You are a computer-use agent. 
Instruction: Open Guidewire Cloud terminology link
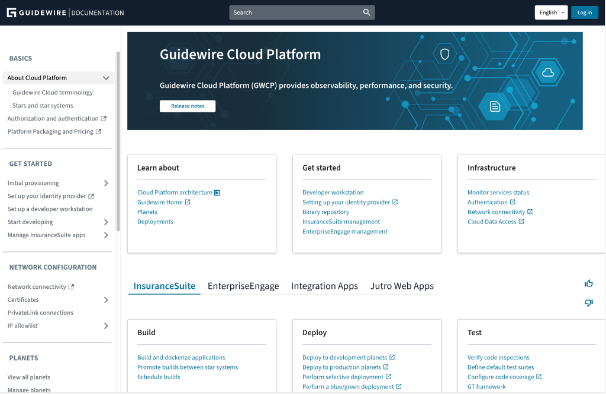(x=53, y=92)
